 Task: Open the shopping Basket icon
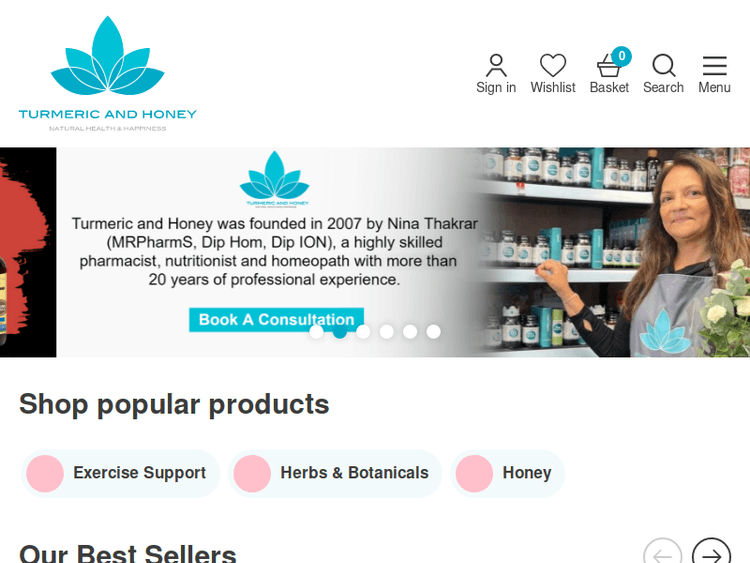(609, 74)
